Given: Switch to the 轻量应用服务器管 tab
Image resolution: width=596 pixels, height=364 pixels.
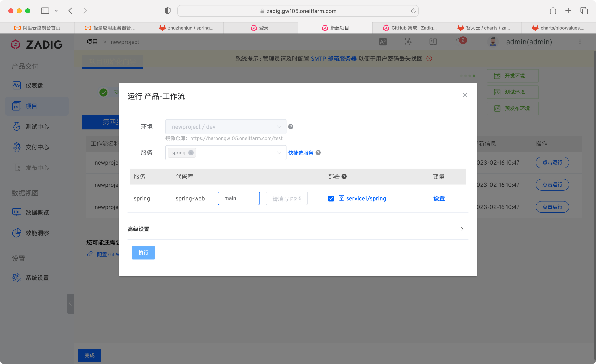Looking at the screenshot, I should (111, 28).
